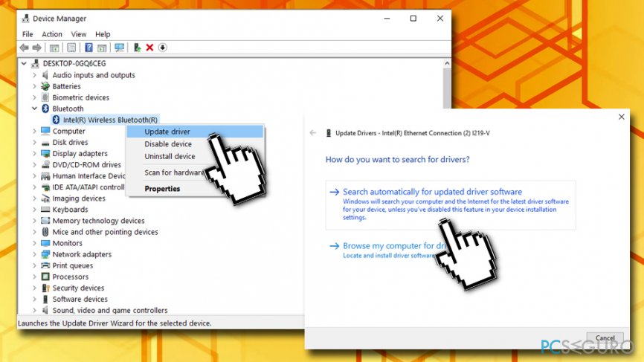
Task: Click the DESKTOP-0GQ6CEG computer icon
Action: pyautogui.click(x=36, y=64)
